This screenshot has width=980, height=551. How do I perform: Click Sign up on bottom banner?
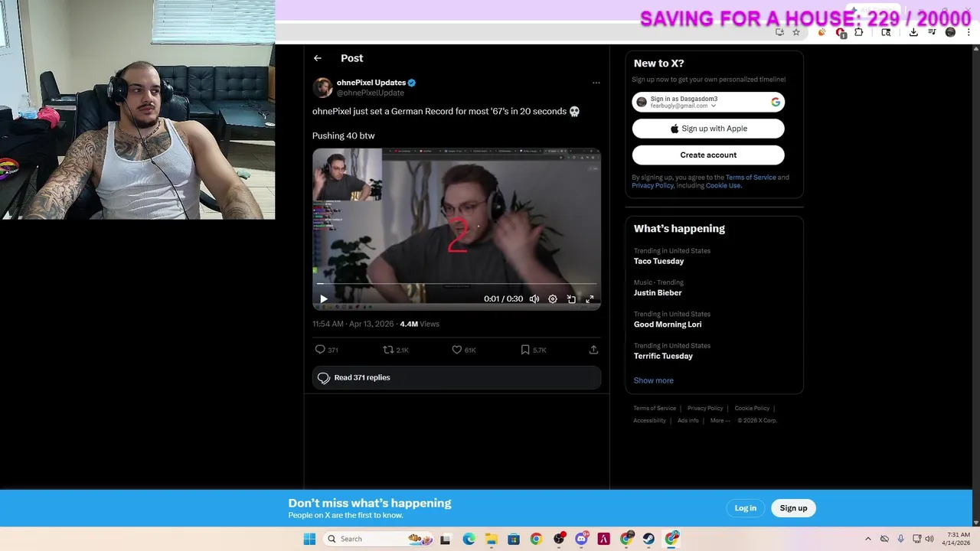[793, 508]
